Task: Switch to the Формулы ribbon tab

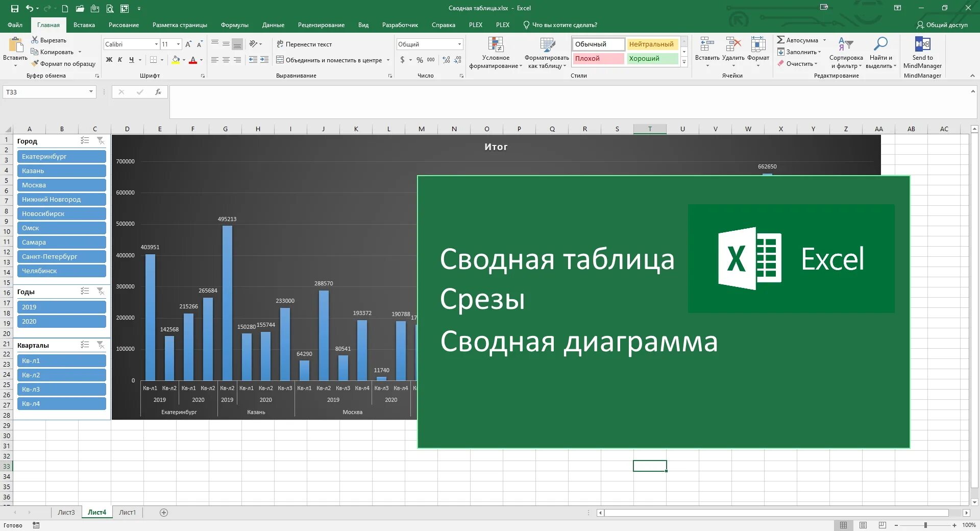Action: (x=234, y=25)
